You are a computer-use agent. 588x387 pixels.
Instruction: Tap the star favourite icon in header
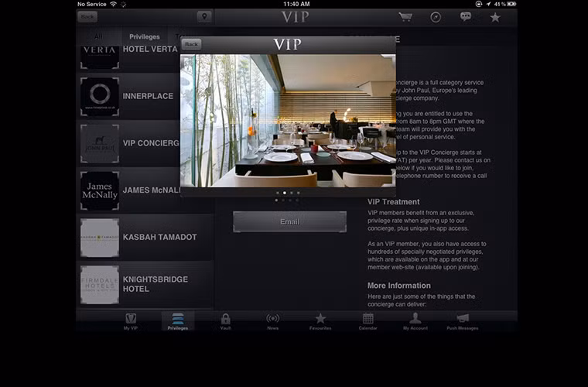[x=495, y=17]
